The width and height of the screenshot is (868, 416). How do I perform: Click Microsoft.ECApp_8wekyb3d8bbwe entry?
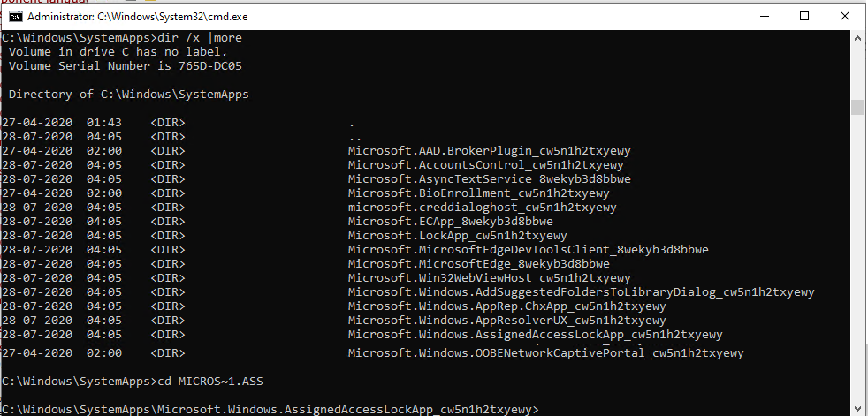pos(451,222)
